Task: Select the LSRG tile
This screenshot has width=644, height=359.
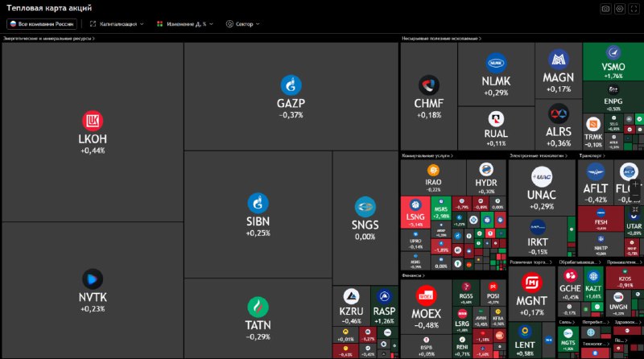Action: pyautogui.click(x=462, y=320)
